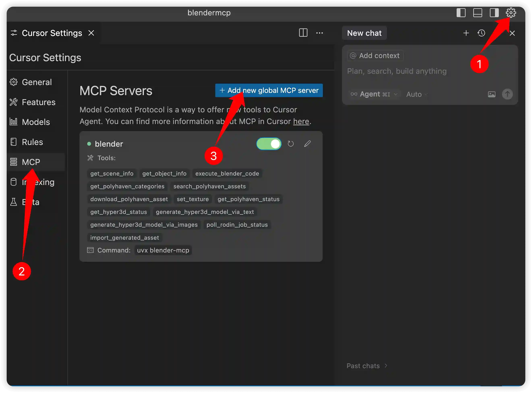The width and height of the screenshot is (532, 393).
Task: Expand the Agent mode dropdown
Action: [374, 95]
